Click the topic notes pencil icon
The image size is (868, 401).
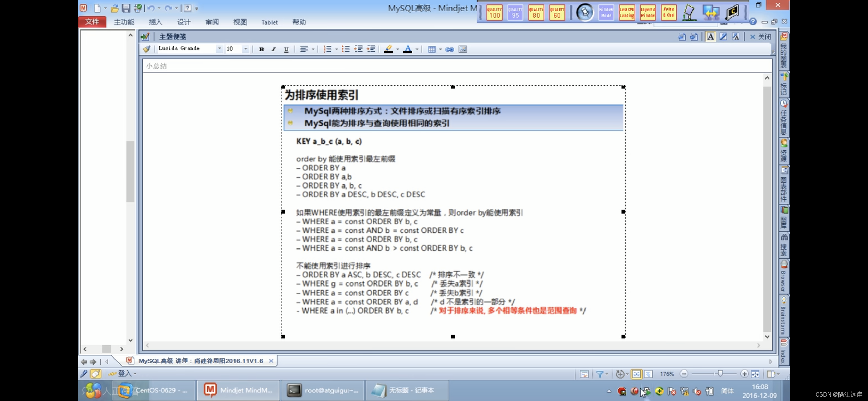coord(145,36)
